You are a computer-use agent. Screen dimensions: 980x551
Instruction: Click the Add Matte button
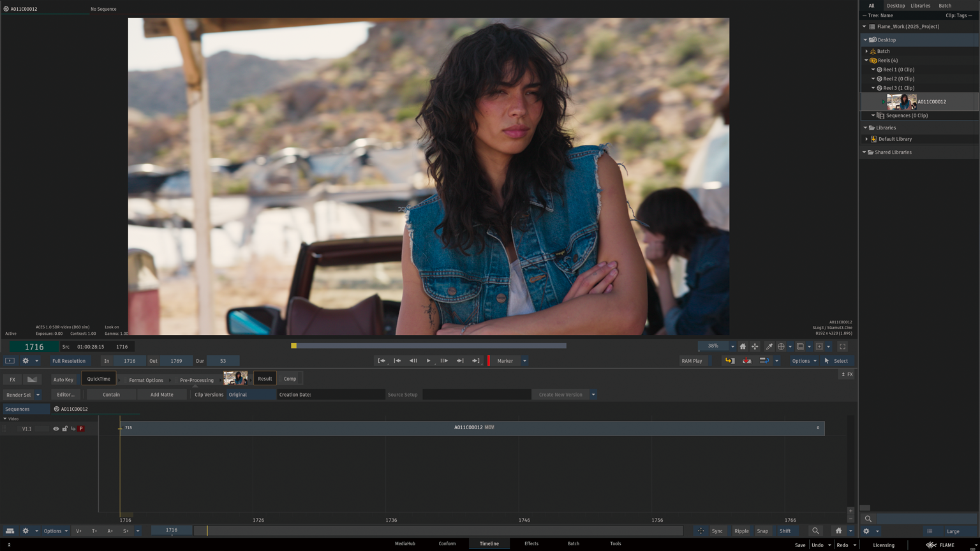[x=161, y=395]
